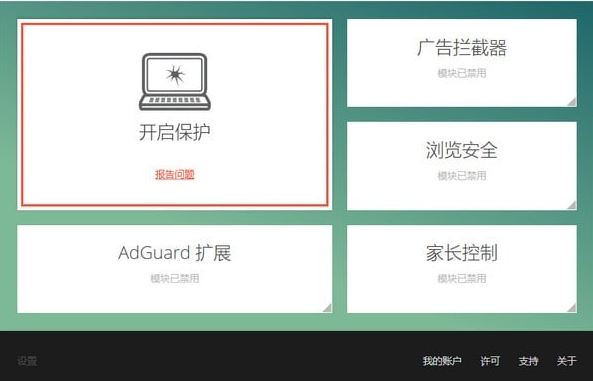Viewport: 593px width, 381px height.
Task: Click 模块已禁用 status under 浏览安全
Action: pyautogui.click(x=462, y=176)
